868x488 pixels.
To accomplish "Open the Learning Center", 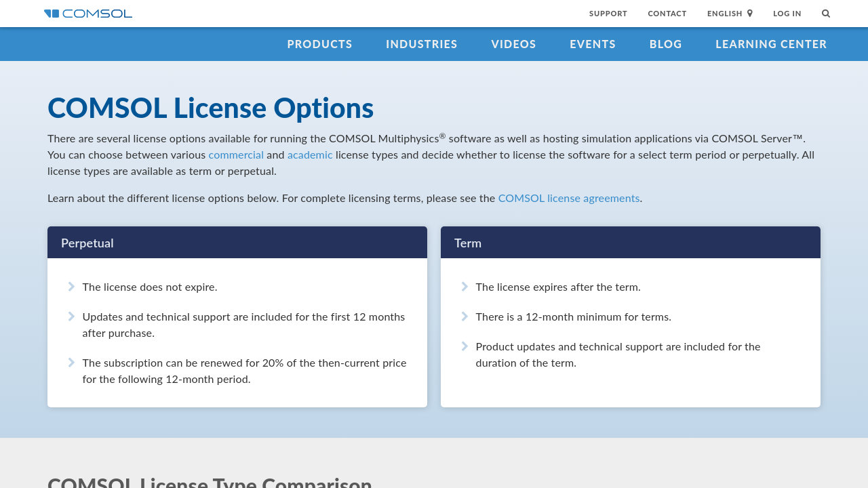I will 771,44.
